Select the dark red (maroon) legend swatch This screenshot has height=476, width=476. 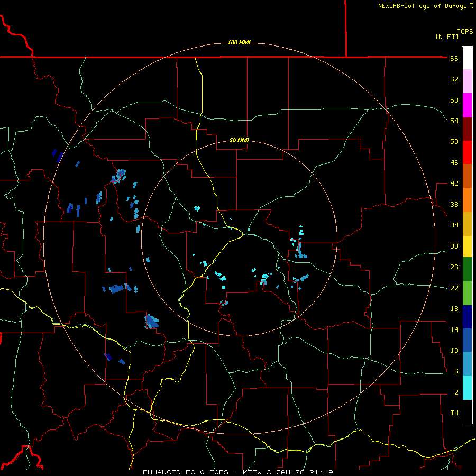pos(467,129)
